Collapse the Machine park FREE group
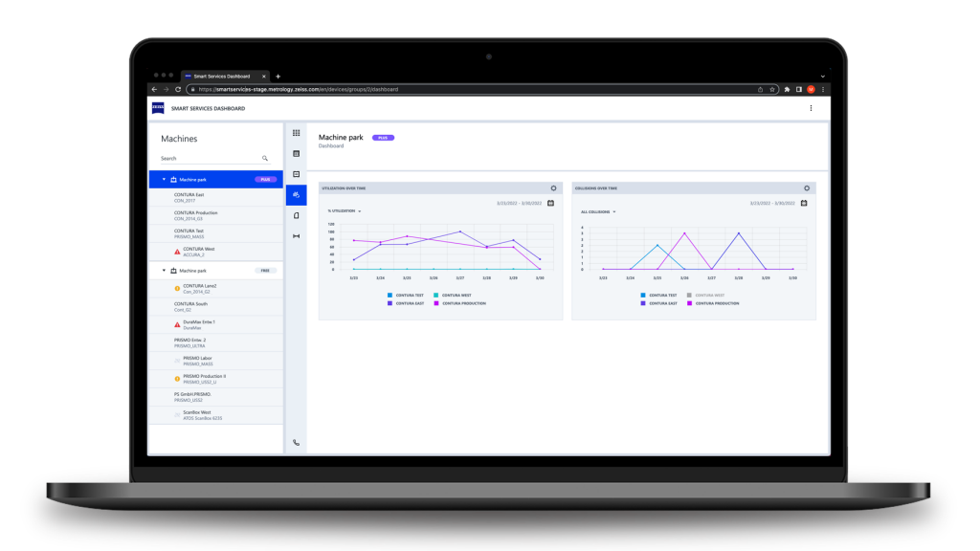Screen dimensions: 980x551 point(164,271)
